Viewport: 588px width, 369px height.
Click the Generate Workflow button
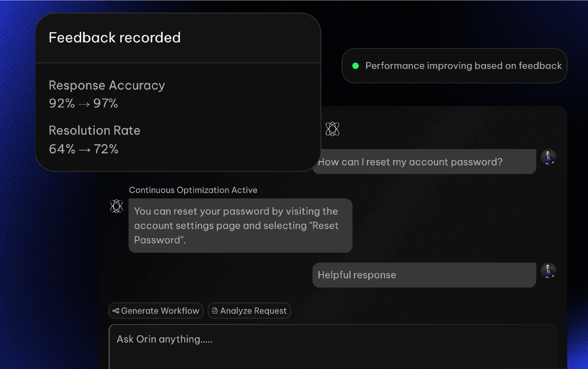(156, 311)
